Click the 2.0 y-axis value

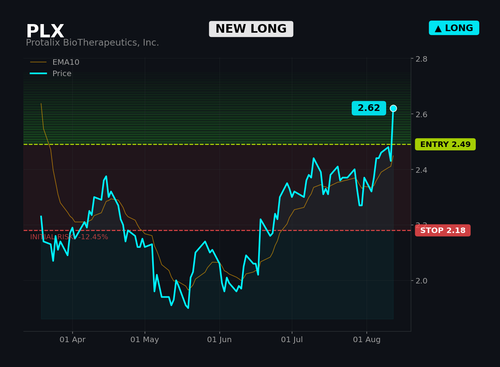click(x=421, y=281)
